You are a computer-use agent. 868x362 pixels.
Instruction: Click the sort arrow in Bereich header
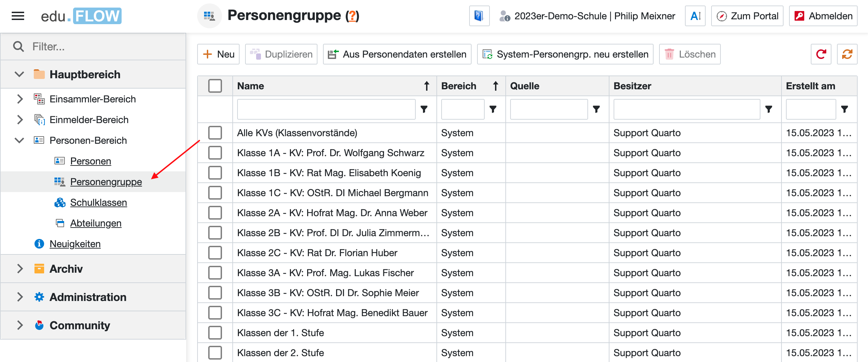(x=495, y=86)
